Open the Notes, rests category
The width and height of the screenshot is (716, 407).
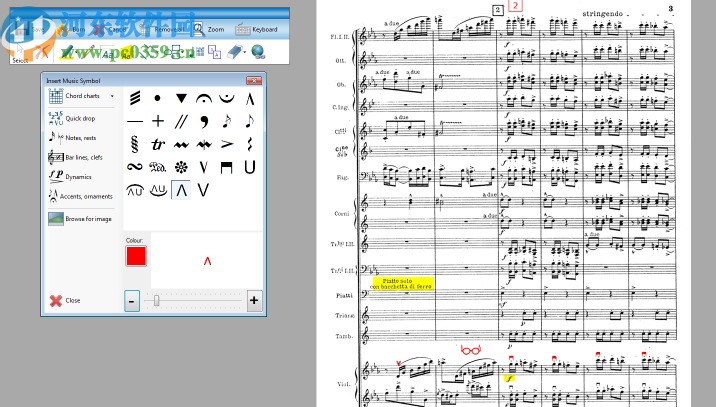[72, 137]
